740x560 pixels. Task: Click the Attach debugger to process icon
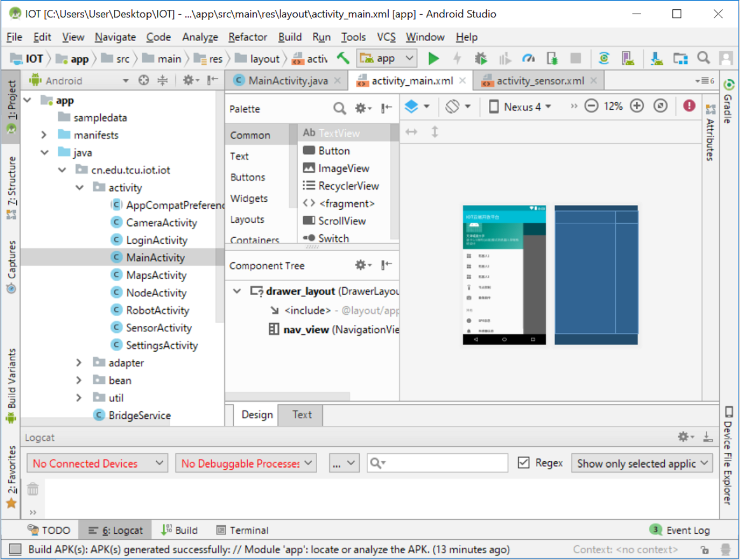tap(552, 59)
